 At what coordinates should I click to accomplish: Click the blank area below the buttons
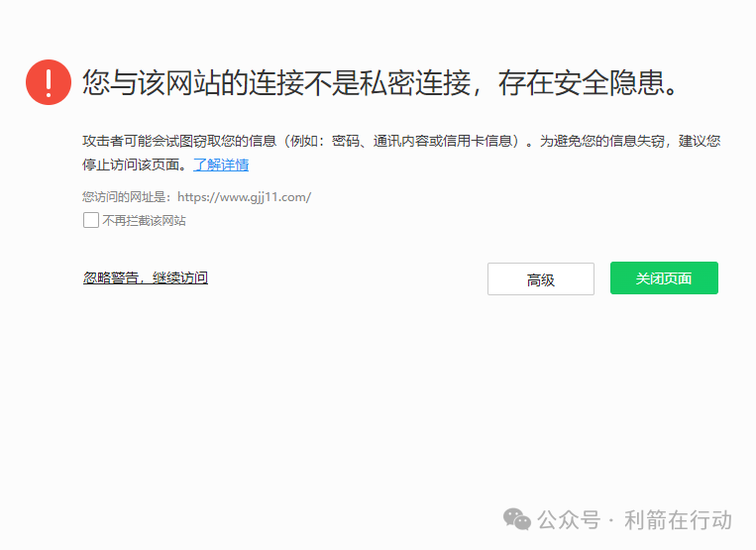pos(378,395)
